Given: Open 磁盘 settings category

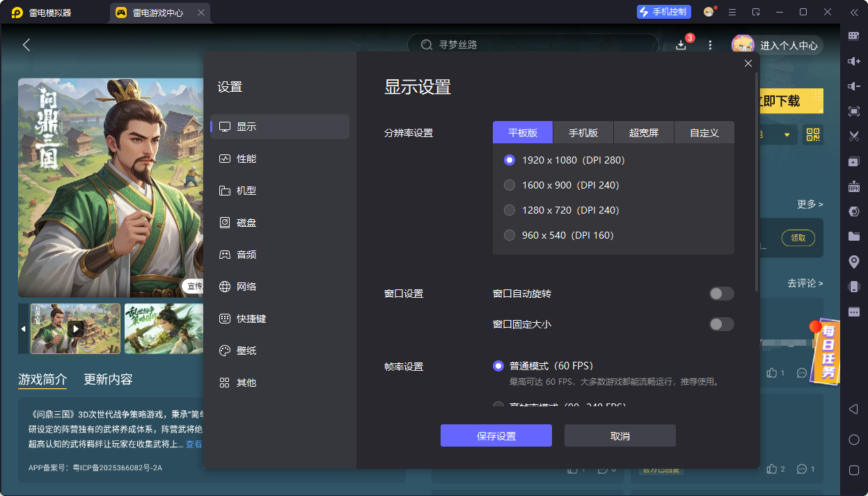Looking at the screenshot, I should pos(280,223).
